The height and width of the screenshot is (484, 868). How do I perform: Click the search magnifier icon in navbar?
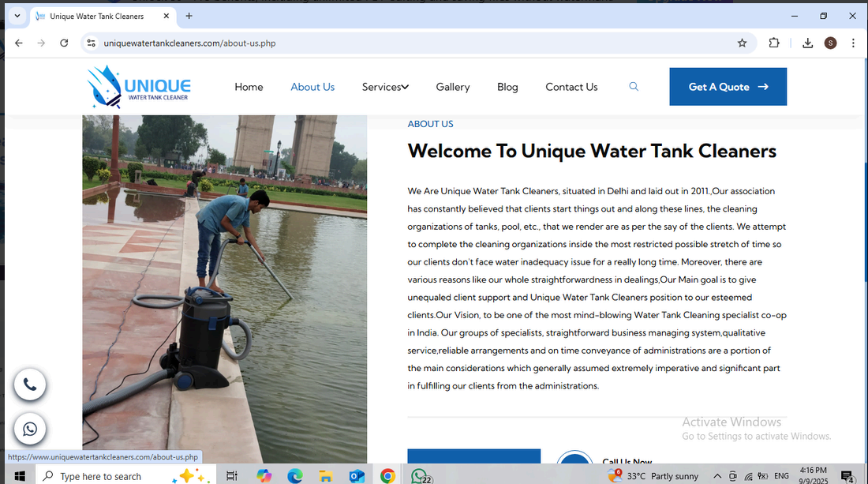point(634,87)
